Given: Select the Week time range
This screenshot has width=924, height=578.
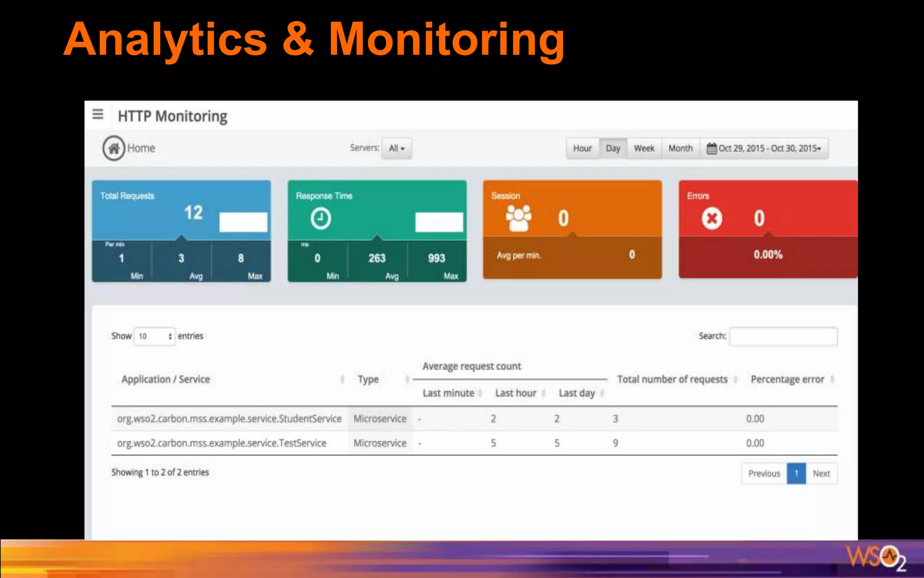Looking at the screenshot, I should pyautogui.click(x=644, y=149).
